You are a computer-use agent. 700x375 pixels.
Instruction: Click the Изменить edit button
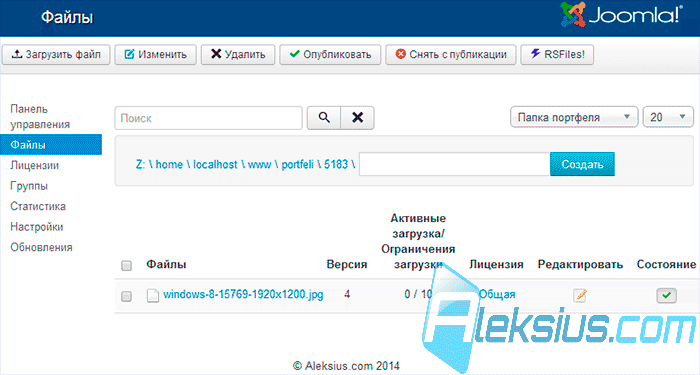[x=155, y=54]
